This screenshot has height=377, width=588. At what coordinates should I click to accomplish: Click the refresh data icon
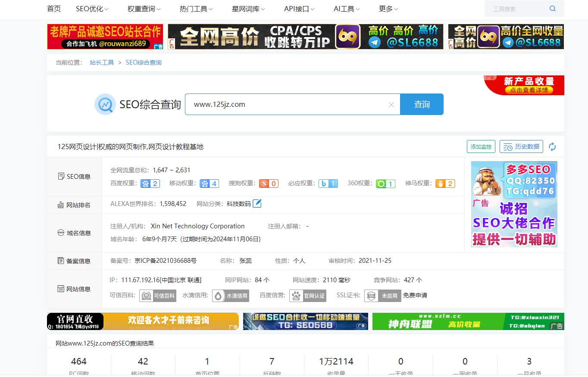click(552, 147)
